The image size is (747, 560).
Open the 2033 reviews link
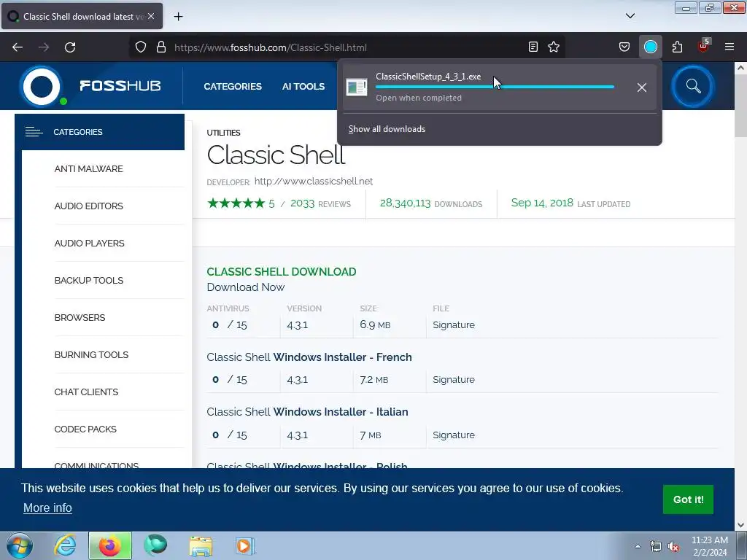click(320, 204)
